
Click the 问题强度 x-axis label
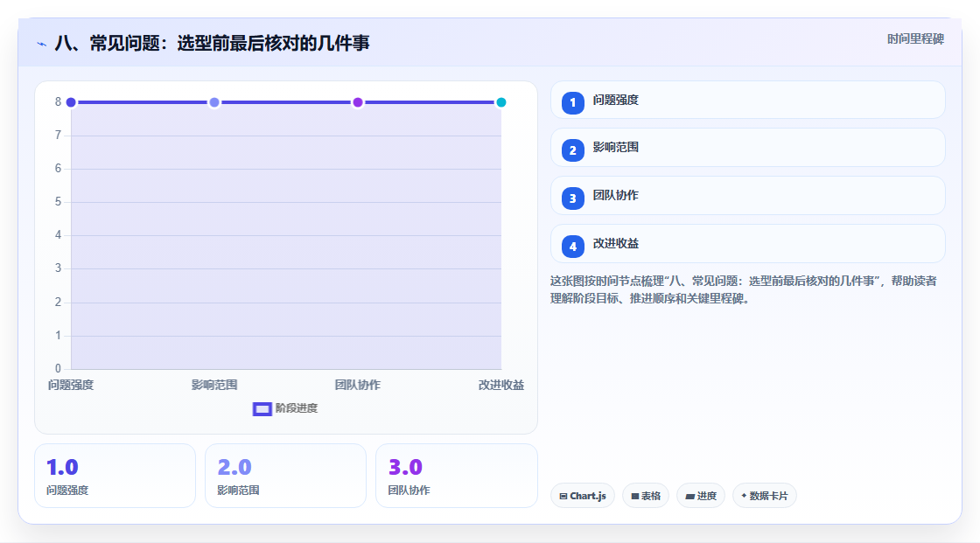pos(71,385)
